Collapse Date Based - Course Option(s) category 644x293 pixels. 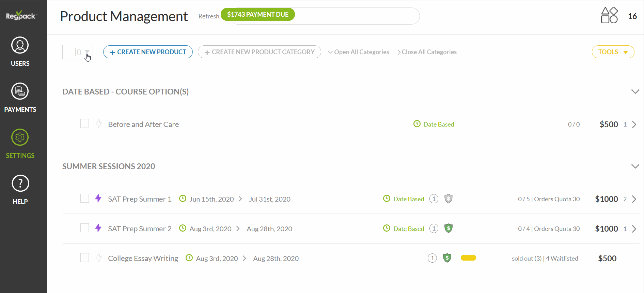635,91
